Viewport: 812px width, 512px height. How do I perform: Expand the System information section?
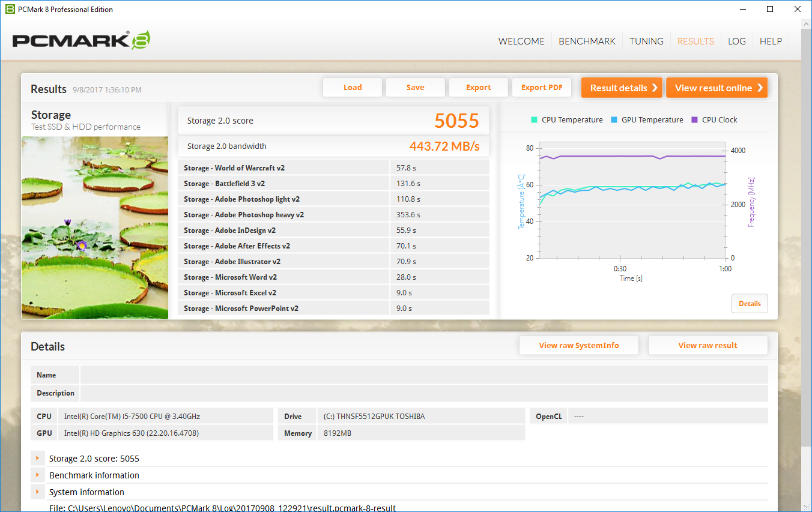pos(37,492)
